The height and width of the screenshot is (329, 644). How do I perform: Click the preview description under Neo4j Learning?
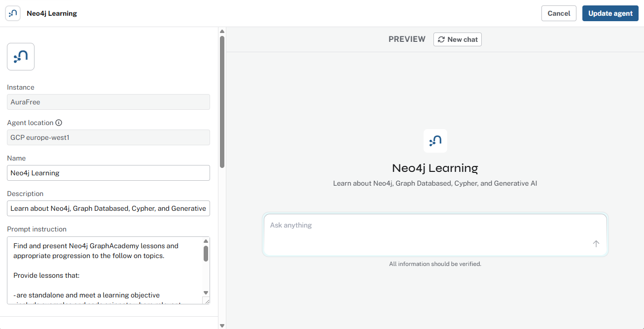tap(435, 183)
